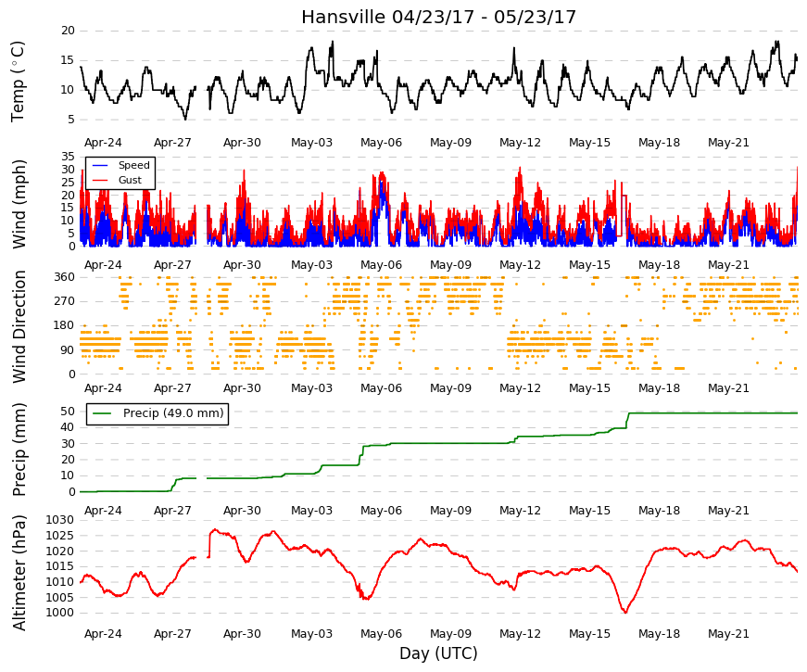
Task: Click the red Gust legend line
Action: point(100,180)
